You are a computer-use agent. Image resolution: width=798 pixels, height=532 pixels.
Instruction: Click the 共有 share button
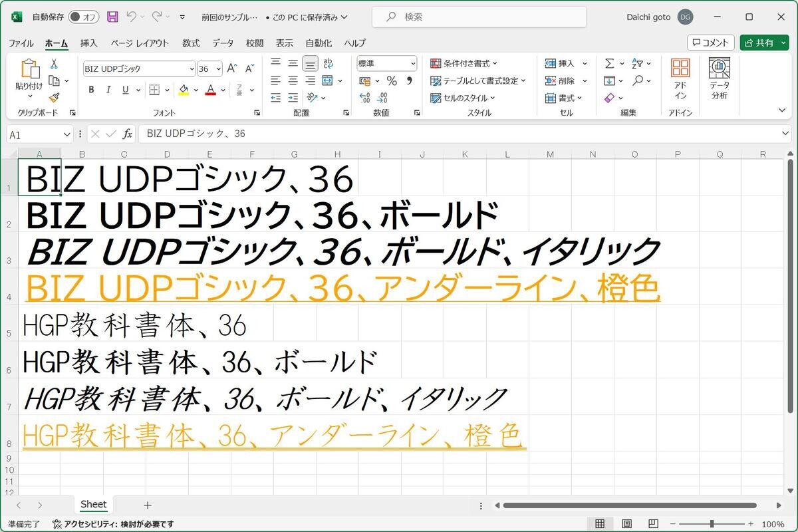pyautogui.click(x=763, y=43)
